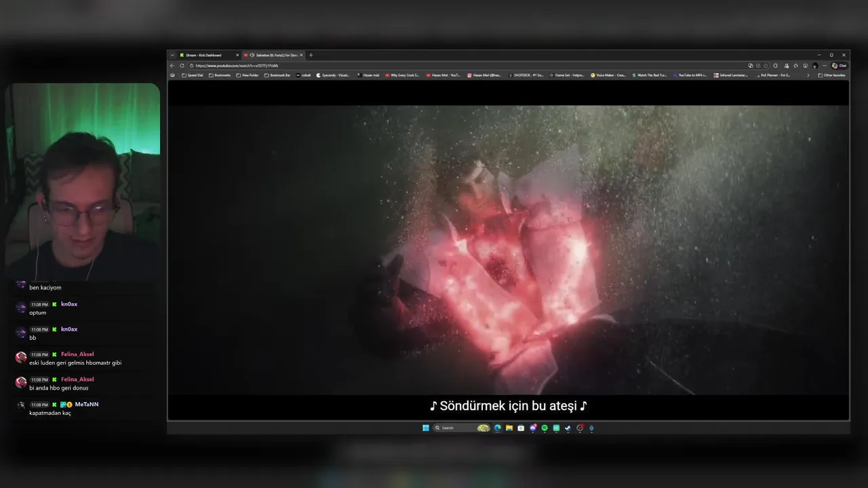Open the last purple taskbar app icon
The image size is (868, 488).
click(591, 428)
